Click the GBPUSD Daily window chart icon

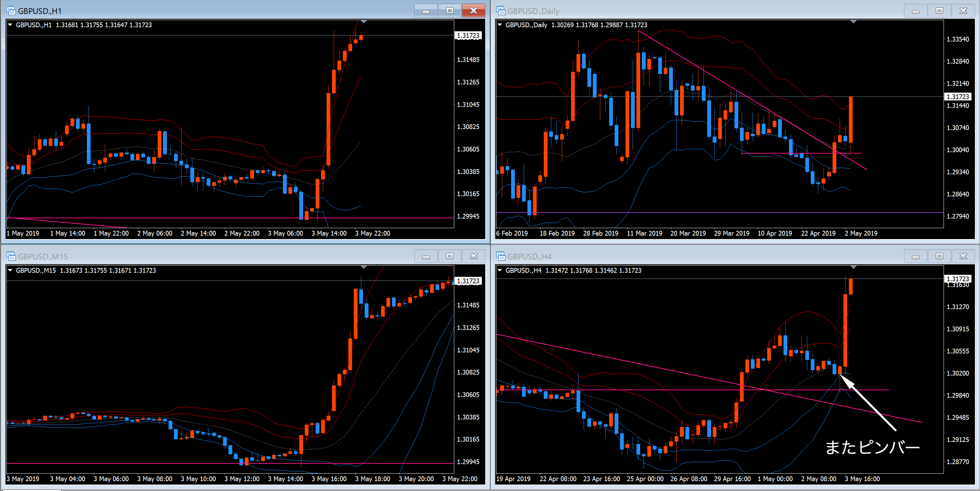pos(501,11)
